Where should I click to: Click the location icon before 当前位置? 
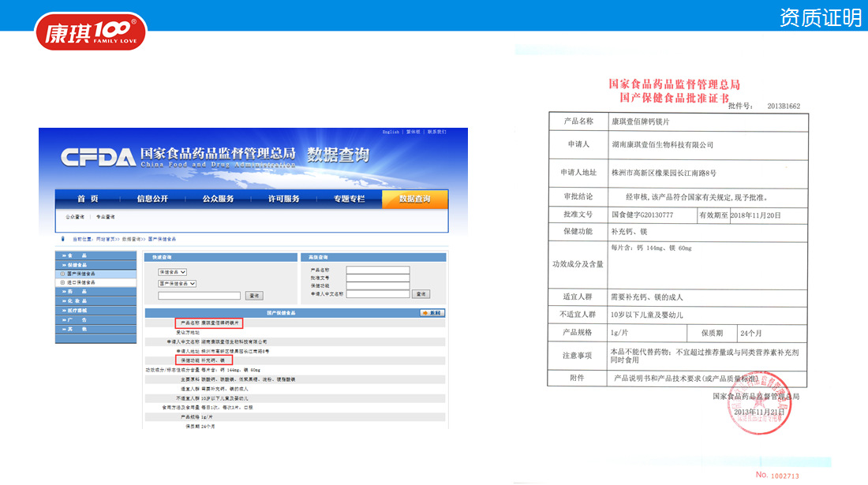pos(62,239)
